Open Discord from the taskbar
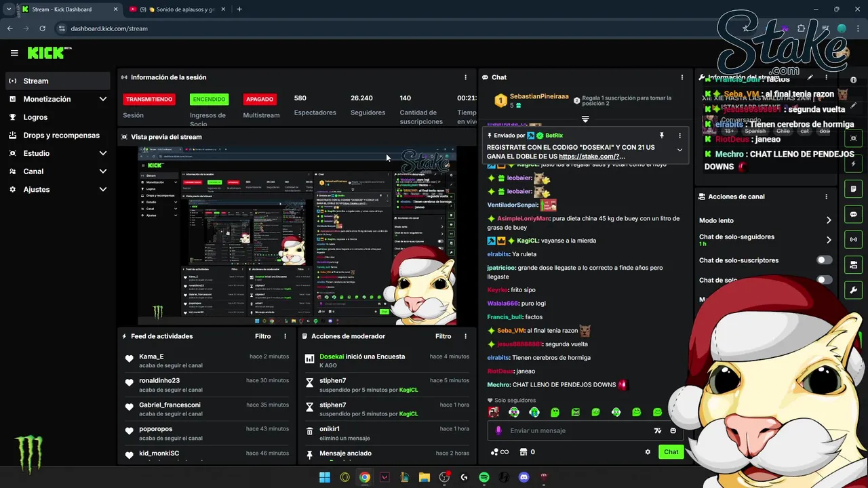 tap(524, 477)
